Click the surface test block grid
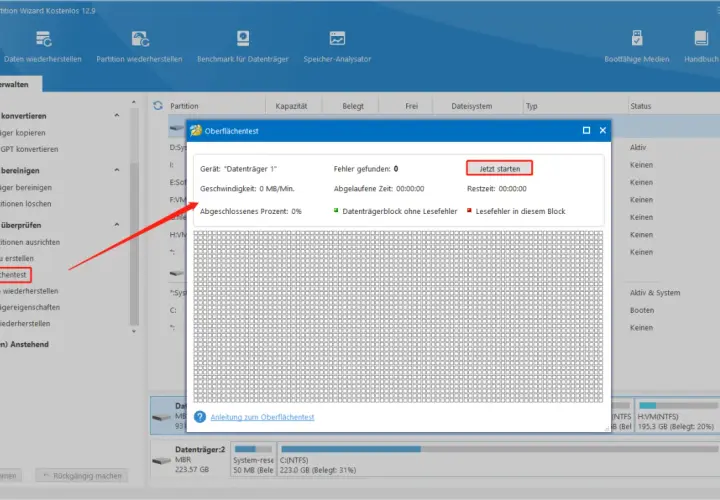720x500 pixels. [x=398, y=317]
